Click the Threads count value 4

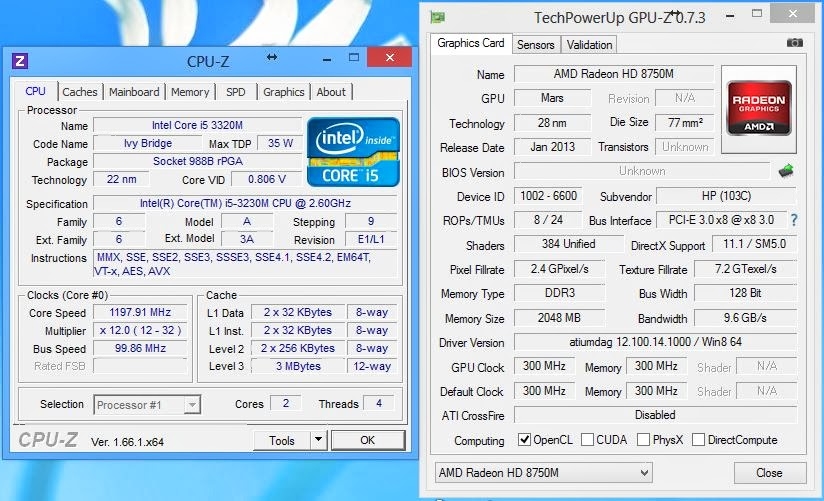tap(378, 403)
